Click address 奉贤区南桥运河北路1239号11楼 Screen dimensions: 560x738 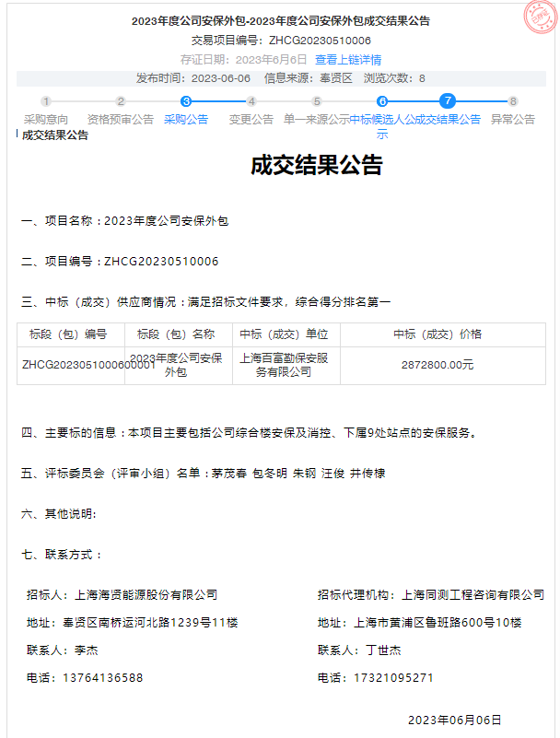pyautogui.click(x=150, y=623)
